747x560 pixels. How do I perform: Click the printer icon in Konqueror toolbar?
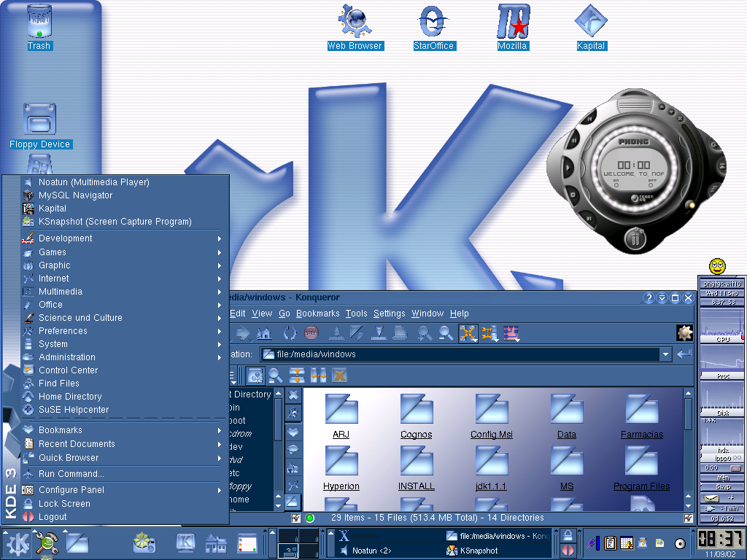pyautogui.click(x=400, y=332)
